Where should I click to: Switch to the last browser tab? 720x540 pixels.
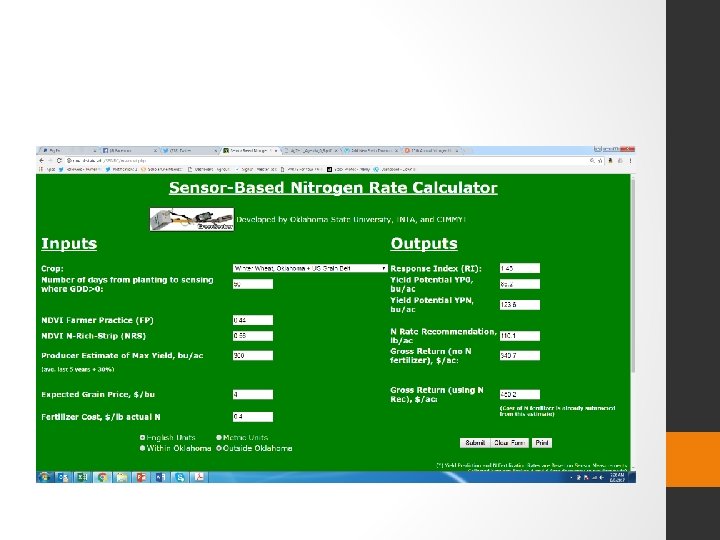[x=433, y=150]
